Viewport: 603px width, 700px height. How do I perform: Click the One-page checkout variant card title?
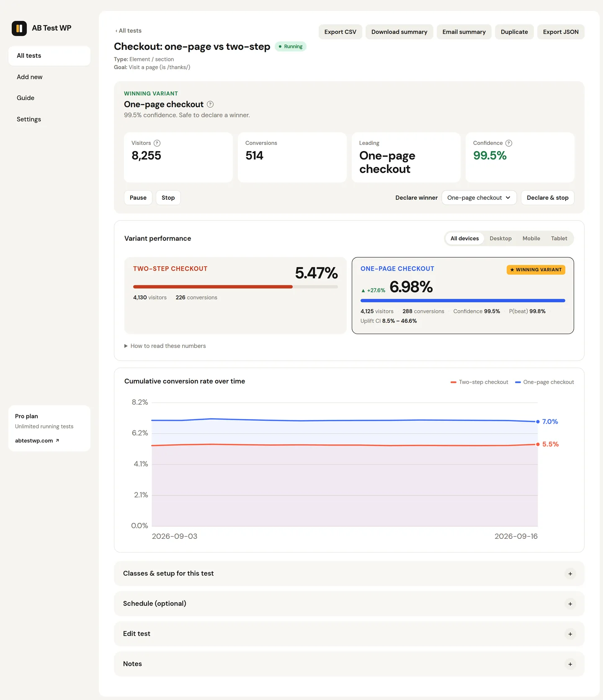[x=397, y=269]
